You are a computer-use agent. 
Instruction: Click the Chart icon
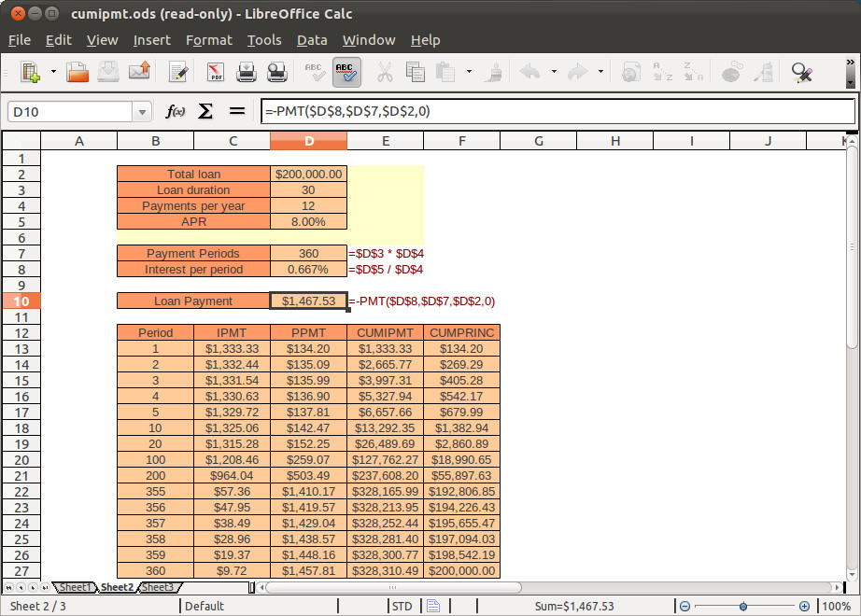click(731, 72)
